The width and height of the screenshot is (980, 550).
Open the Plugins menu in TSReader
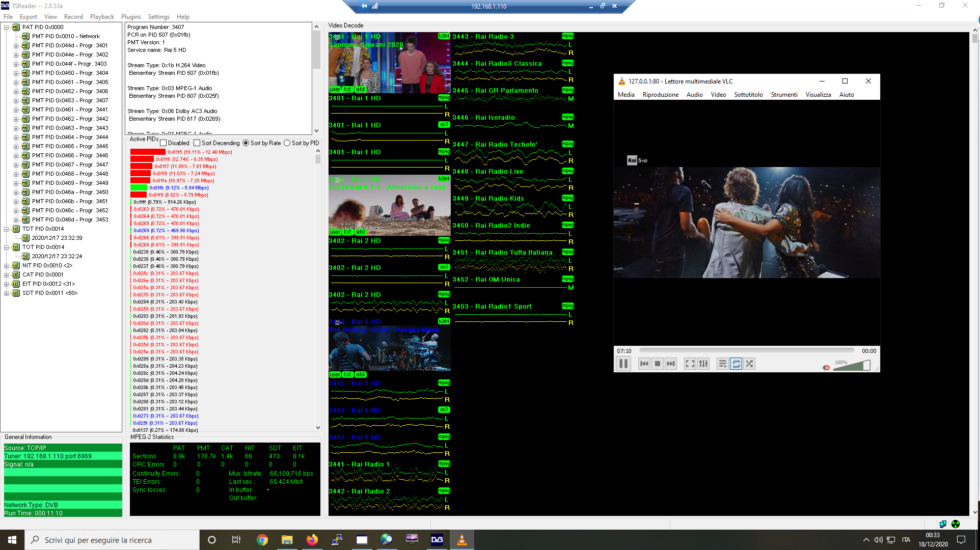coord(131,17)
